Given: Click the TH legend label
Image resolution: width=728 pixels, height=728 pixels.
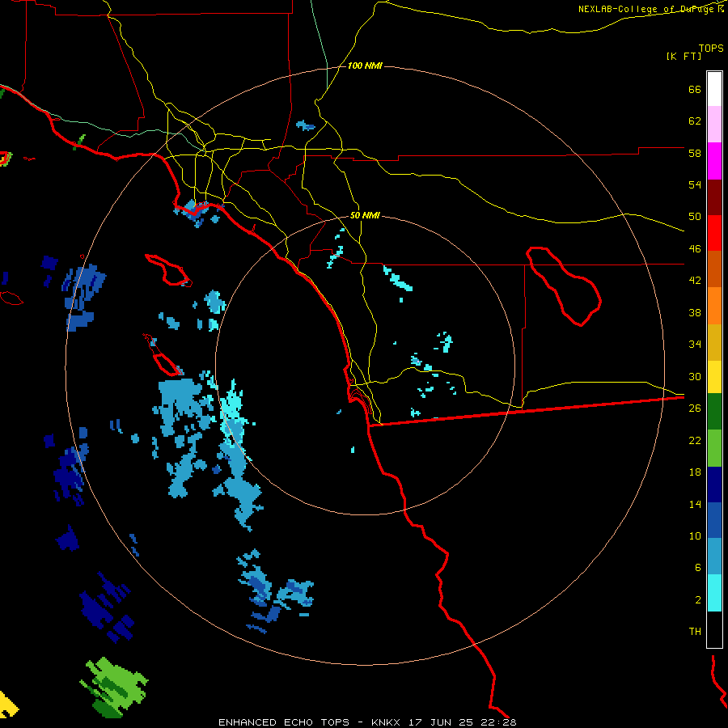Looking at the screenshot, I should (x=695, y=632).
